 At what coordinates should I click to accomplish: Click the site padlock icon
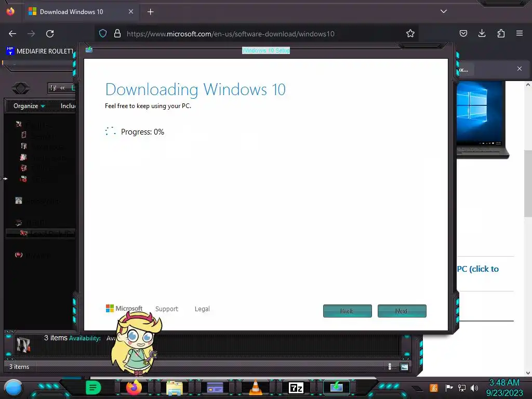coord(117,33)
